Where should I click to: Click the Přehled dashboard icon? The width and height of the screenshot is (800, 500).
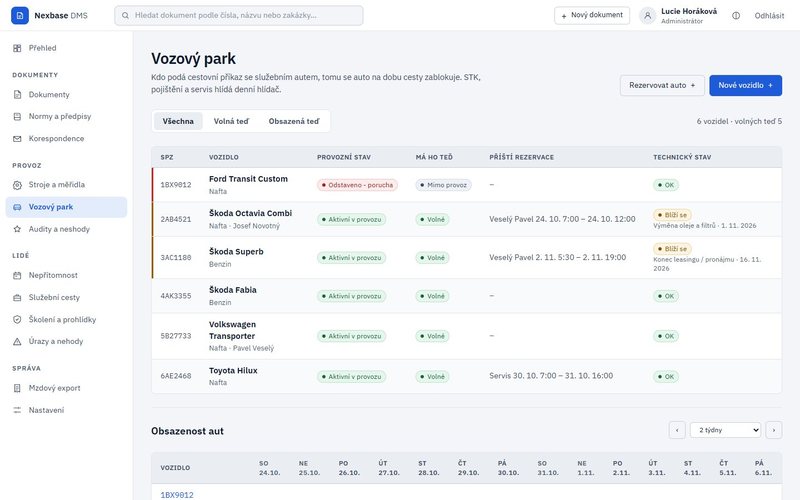pyautogui.click(x=17, y=48)
